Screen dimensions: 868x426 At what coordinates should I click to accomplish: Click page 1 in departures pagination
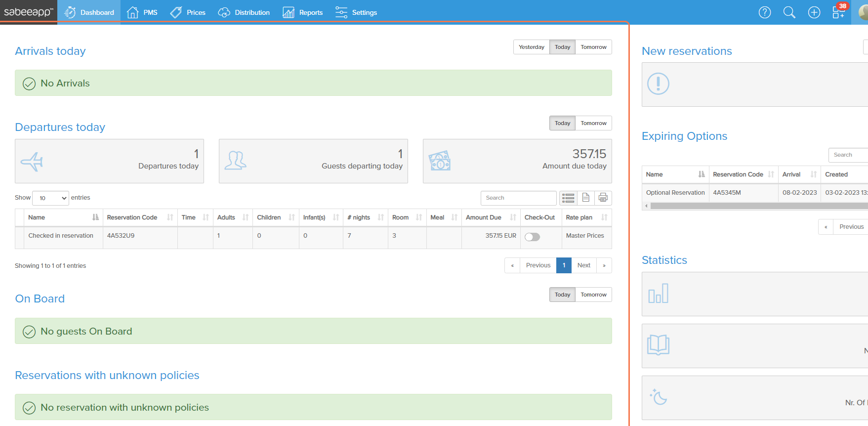(564, 265)
